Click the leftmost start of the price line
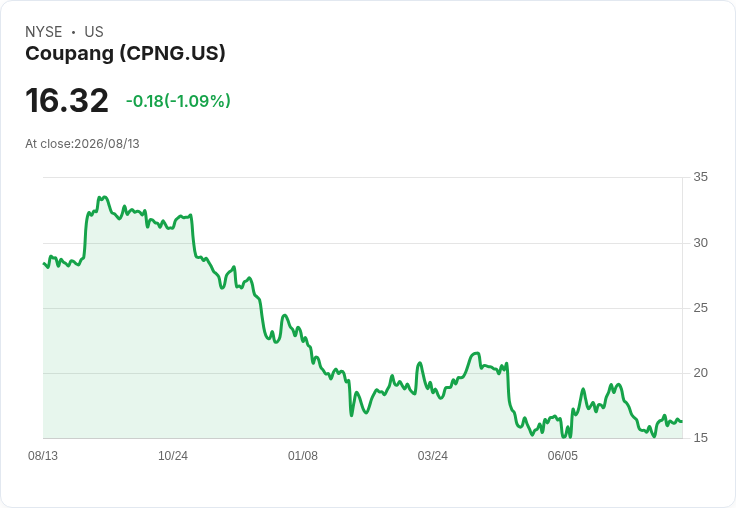736x508 pixels. click(44, 263)
